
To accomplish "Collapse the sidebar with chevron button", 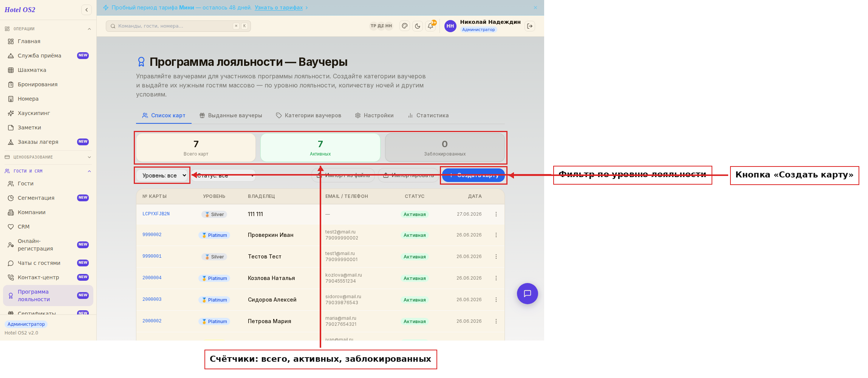I will (87, 10).
